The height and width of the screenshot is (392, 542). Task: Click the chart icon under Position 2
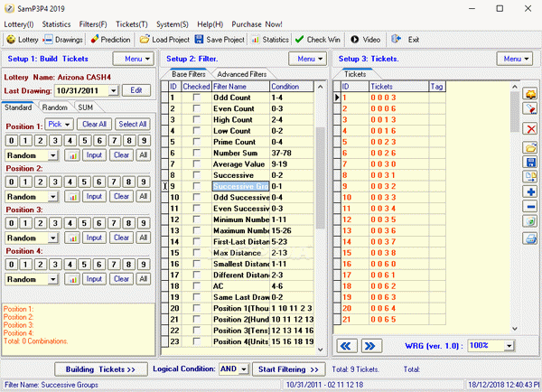pyautogui.click(x=72, y=196)
